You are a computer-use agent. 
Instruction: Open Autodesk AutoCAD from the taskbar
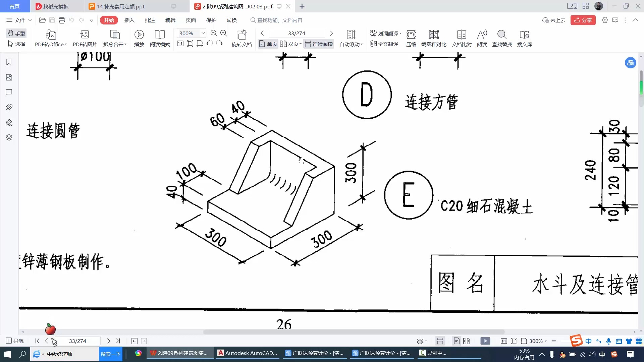248,353
